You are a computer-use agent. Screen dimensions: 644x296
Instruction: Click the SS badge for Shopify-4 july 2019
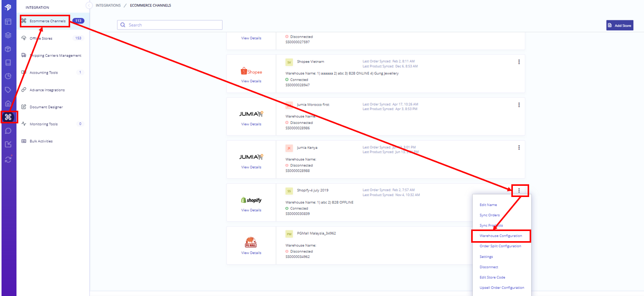tap(289, 191)
